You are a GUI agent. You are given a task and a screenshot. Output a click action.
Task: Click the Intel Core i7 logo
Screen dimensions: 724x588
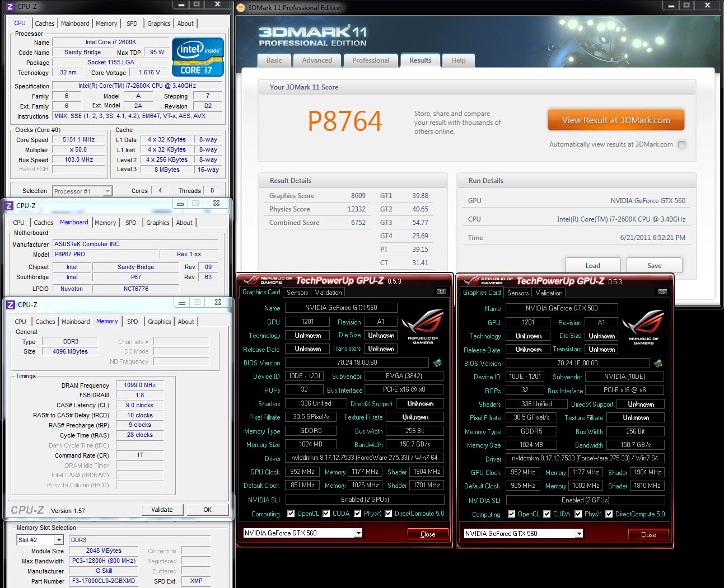(198, 57)
